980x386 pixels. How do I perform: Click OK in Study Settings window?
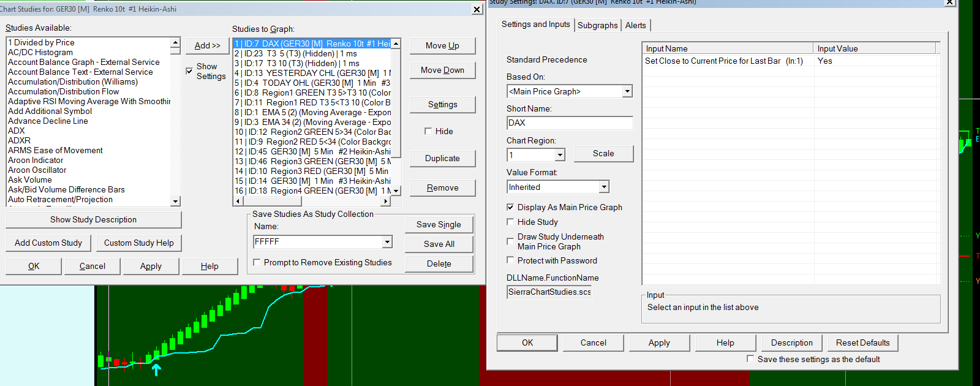(x=527, y=342)
